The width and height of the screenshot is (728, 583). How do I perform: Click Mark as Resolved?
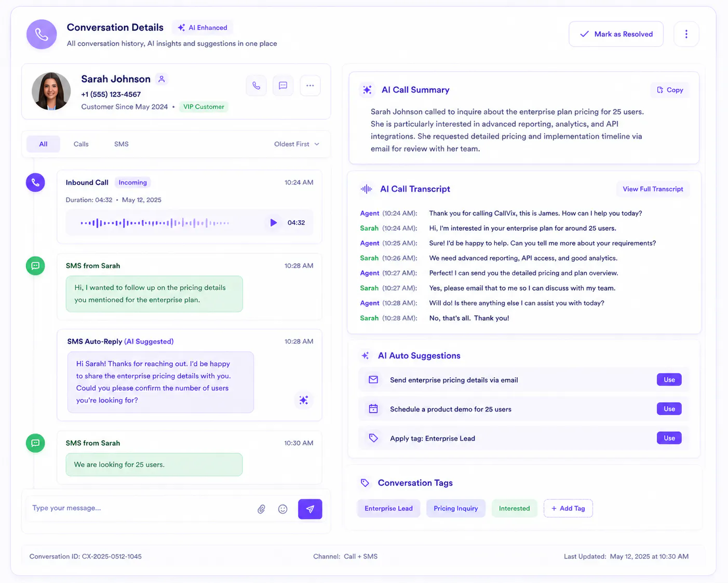click(616, 34)
